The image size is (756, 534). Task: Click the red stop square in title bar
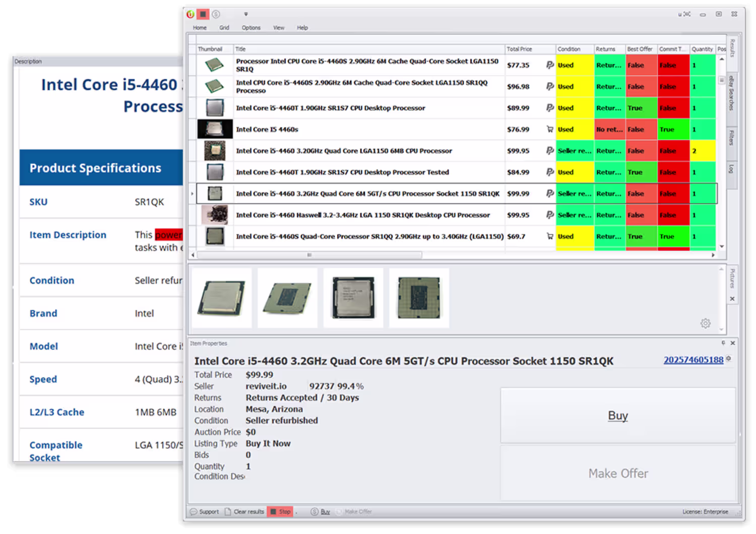203,14
